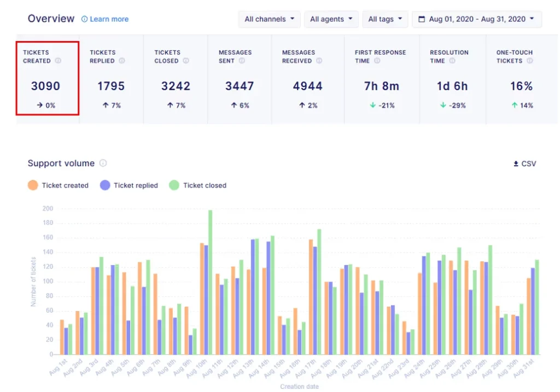The height and width of the screenshot is (392, 560).
Task: Click info icon beside Tickets Created
Action: [x=58, y=61]
